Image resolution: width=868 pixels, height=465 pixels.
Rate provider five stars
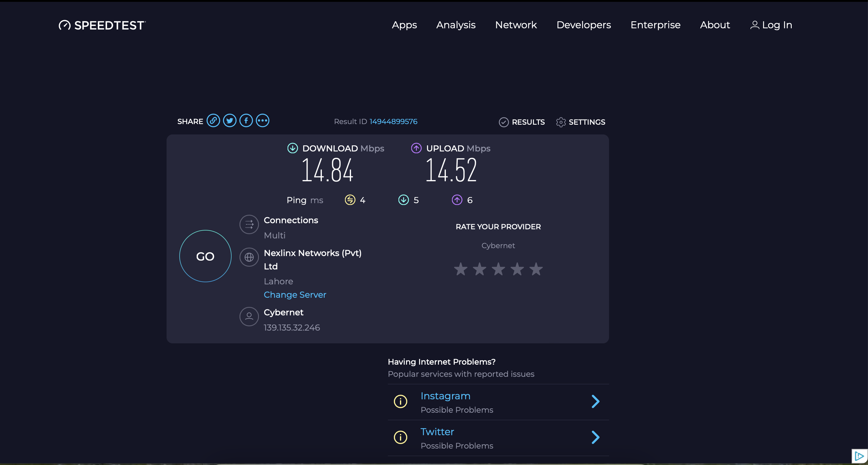536,269
